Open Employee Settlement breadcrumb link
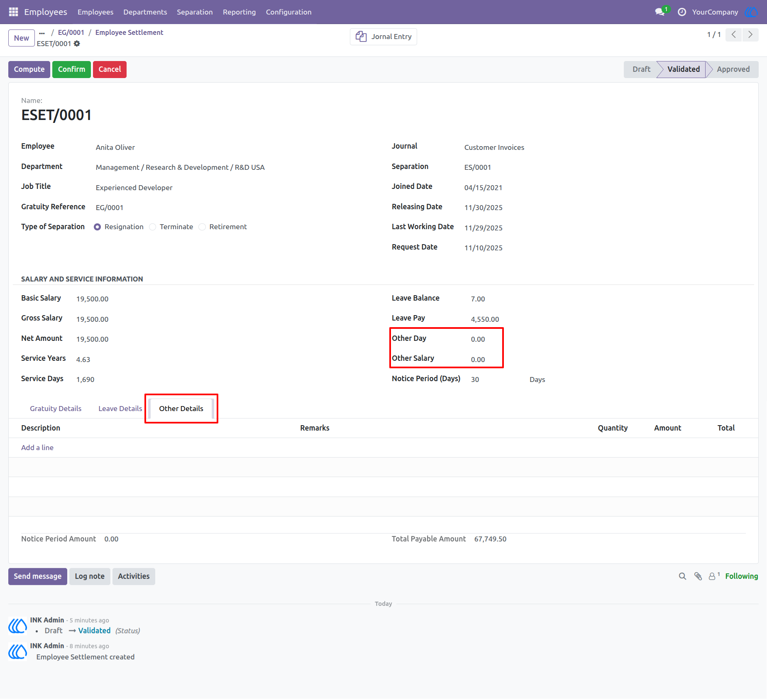The width and height of the screenshot is (767, 700). click(129, 32)
